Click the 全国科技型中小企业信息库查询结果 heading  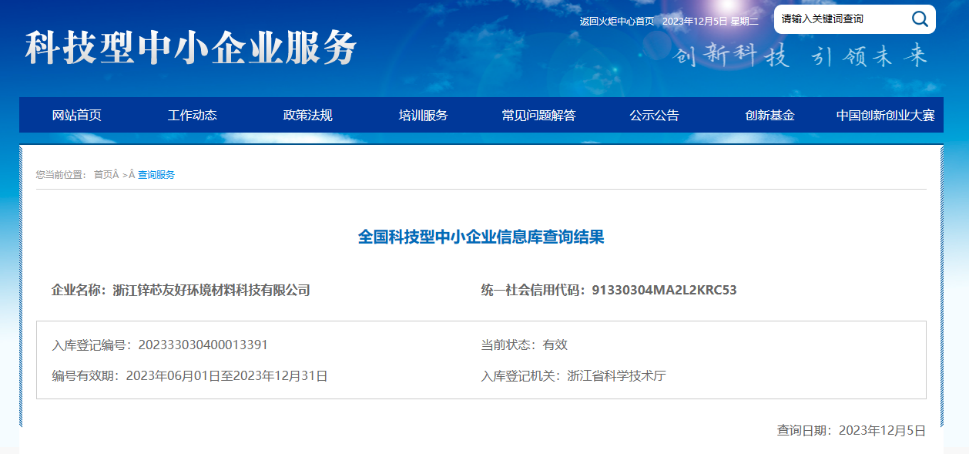(481, 238)
